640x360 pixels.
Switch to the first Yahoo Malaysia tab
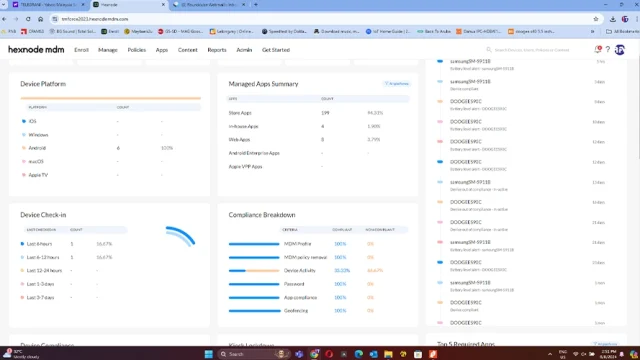[48, 4]
